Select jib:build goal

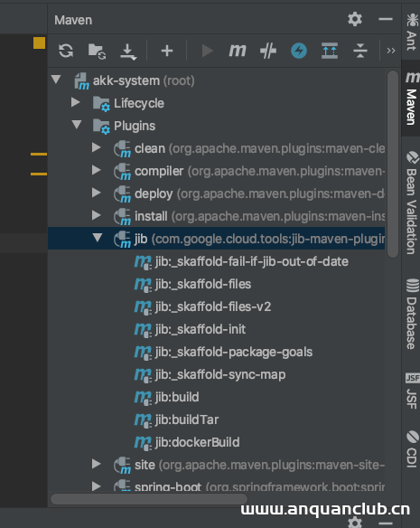217,397
